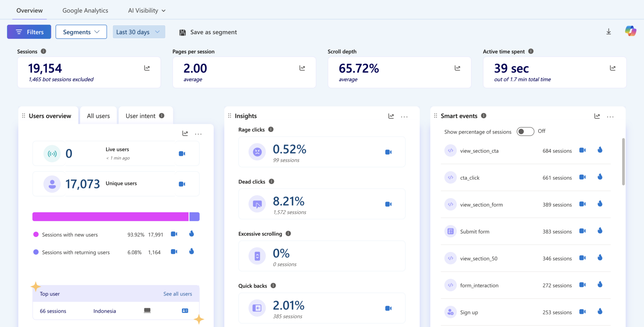644x327 pixels.
Task: Follow the See all users link
Action: (x=177, y=294)
